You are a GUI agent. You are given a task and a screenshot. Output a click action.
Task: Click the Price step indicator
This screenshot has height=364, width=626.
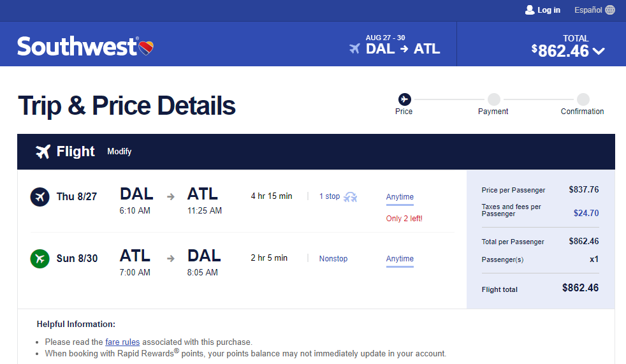pos(404,99)
